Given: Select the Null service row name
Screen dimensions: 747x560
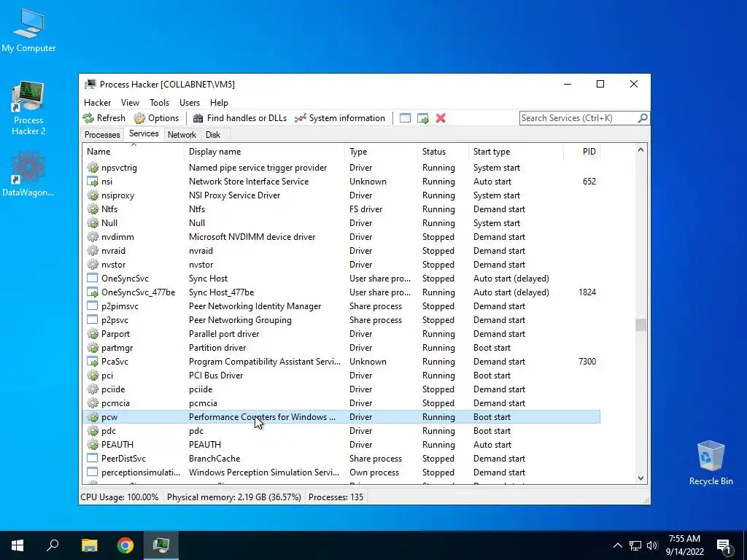Looking at the screenshot, I should point(109,223).
